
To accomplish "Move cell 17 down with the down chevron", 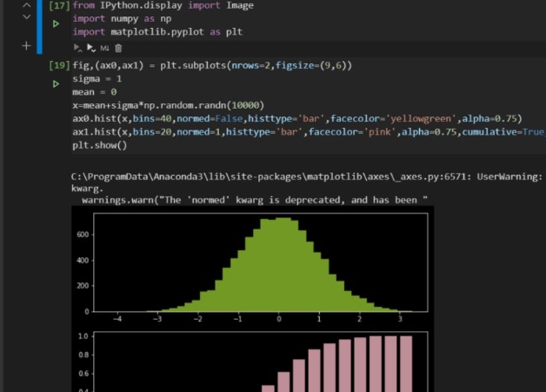I will [26, 17].
